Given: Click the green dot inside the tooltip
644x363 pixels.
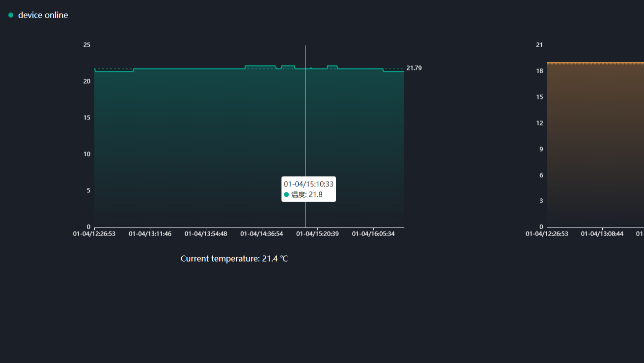Looking at the screenshot, I should (286, 195).
